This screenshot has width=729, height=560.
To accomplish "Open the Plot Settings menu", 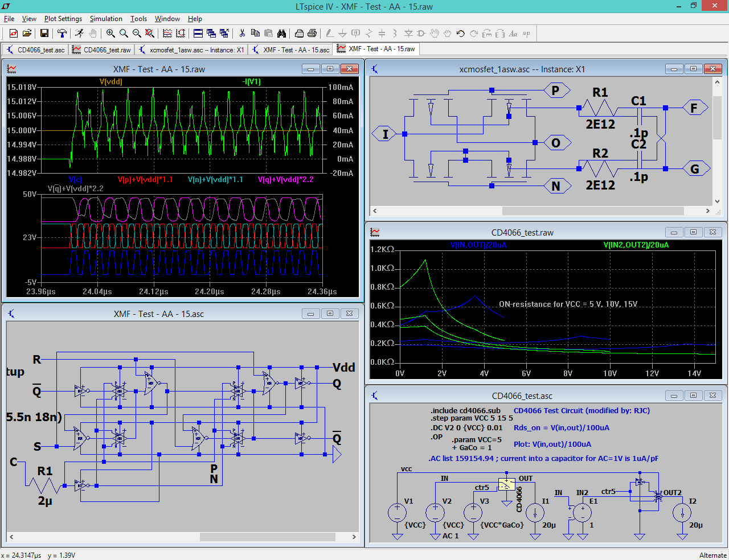I will [63, 19].
